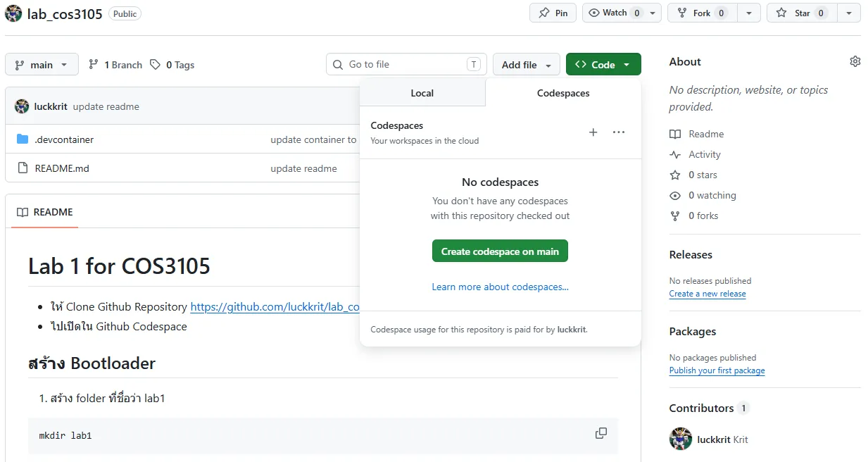
Task: Click the plus icon to create codespace
Action: (593, 132)
